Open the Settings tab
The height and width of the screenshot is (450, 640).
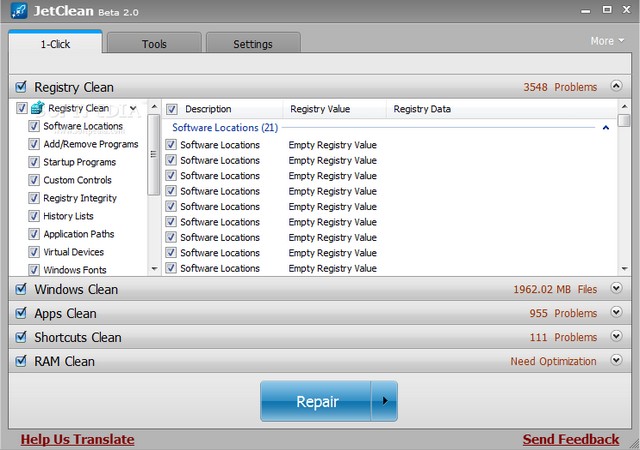pyautogui.click(x=252, y=44)
